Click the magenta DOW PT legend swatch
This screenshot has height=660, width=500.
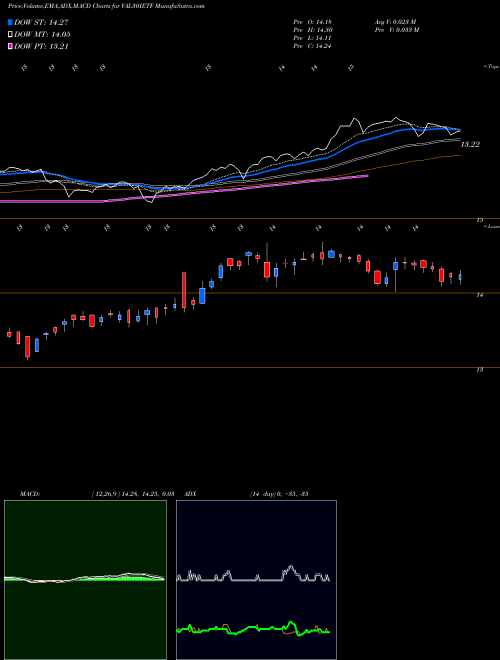coord(10,46)
